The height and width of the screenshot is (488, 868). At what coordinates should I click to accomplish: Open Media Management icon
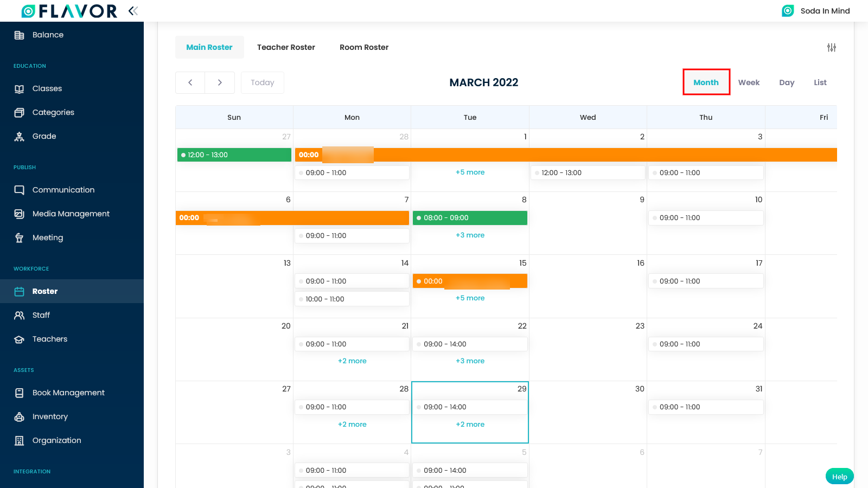[20, 214]
